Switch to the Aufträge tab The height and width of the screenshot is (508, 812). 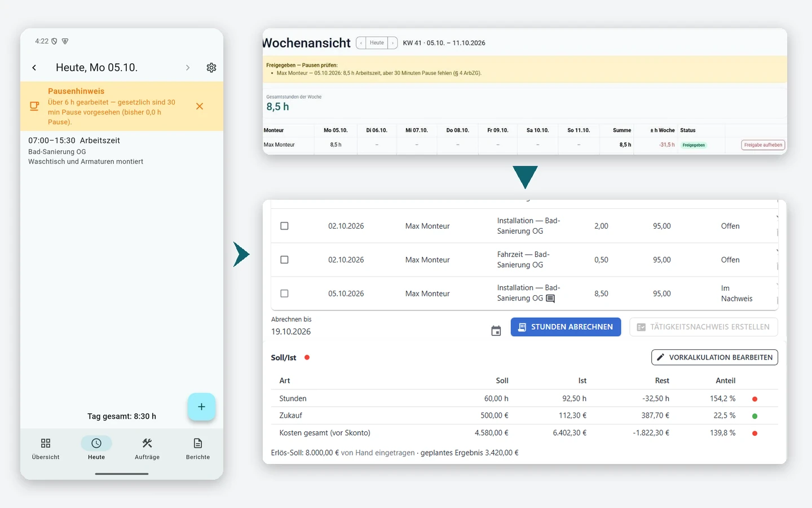click(147, 449)
